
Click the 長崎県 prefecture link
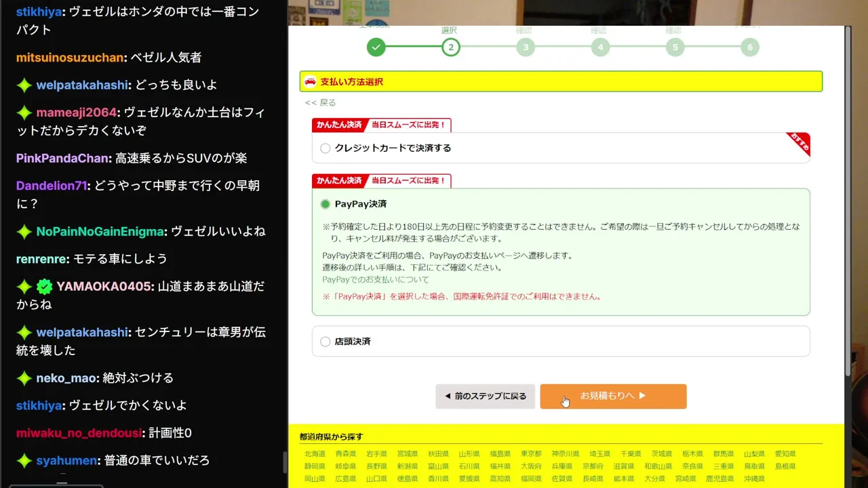[593, 479]
